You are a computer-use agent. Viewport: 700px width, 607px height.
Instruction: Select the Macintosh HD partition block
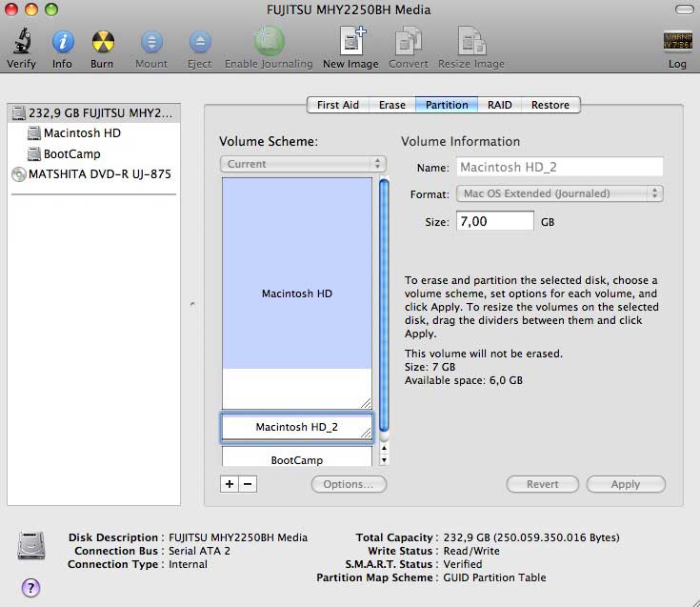[x=297, y=293]
